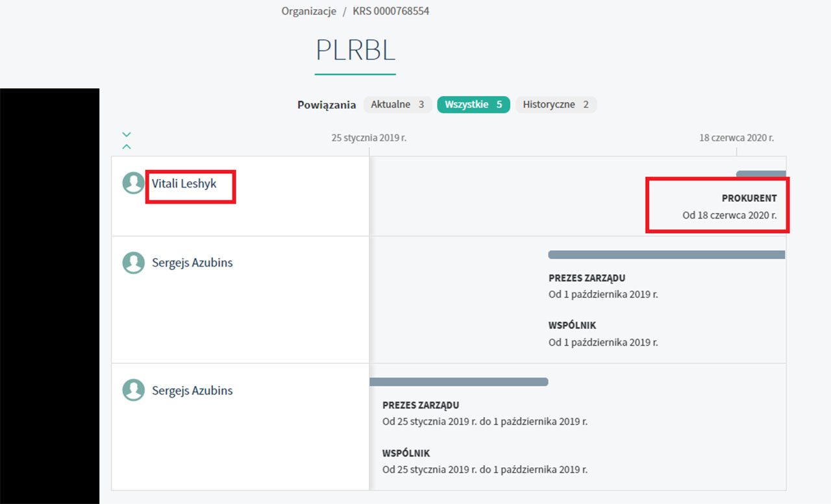Open the KRS 0000768554 breadcrumb item
Screen dimensions: 831x504
391,11
